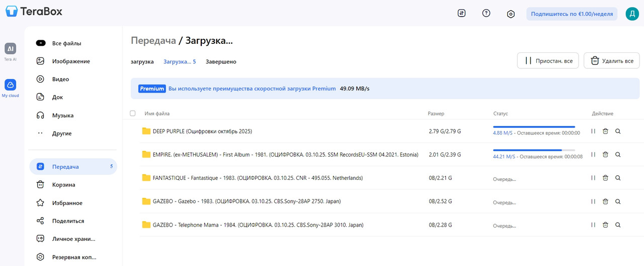Select the DEEP PURPLE (Оцифровки октябрь 2025) name
Image resolution: width=644 pixels, height=266 pixels.
pyautogui.click(x=202, y=131)
